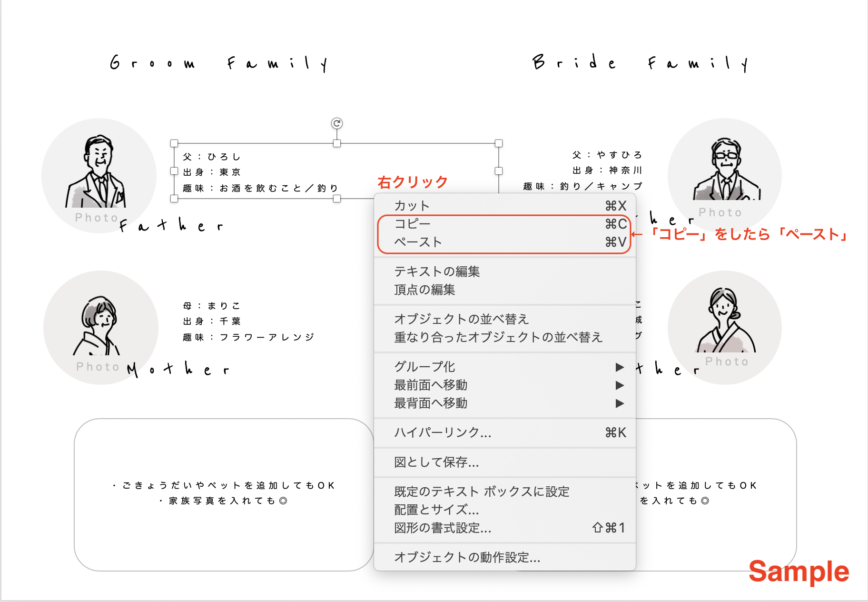The width and height of the screenshot is (868, 602).
Task: Expand the 最背面へ移動 submenu
Action: (619, 403)
